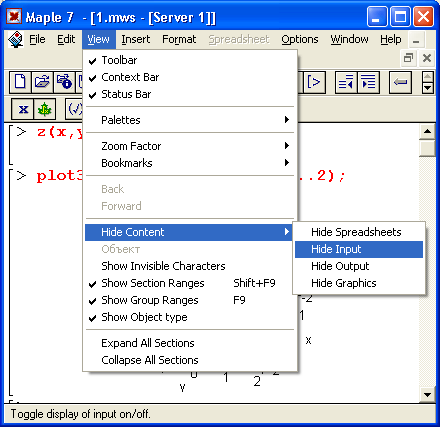Expand the Bookmarks submenu
This screenshot has width=440, height=427.
point(190,163)
